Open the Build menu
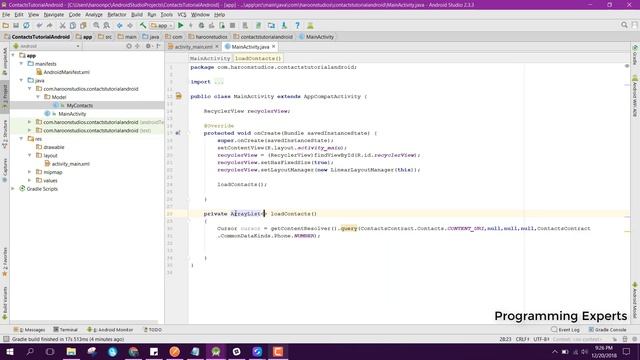Viewport: 640px width, 360px height. coord(137,15)
